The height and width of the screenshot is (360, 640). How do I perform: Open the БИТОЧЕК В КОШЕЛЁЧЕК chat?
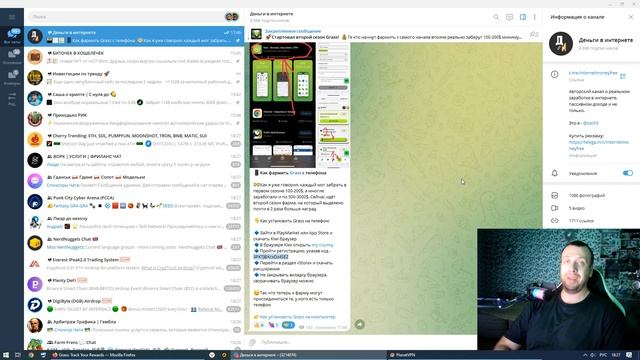pos(134,57)
